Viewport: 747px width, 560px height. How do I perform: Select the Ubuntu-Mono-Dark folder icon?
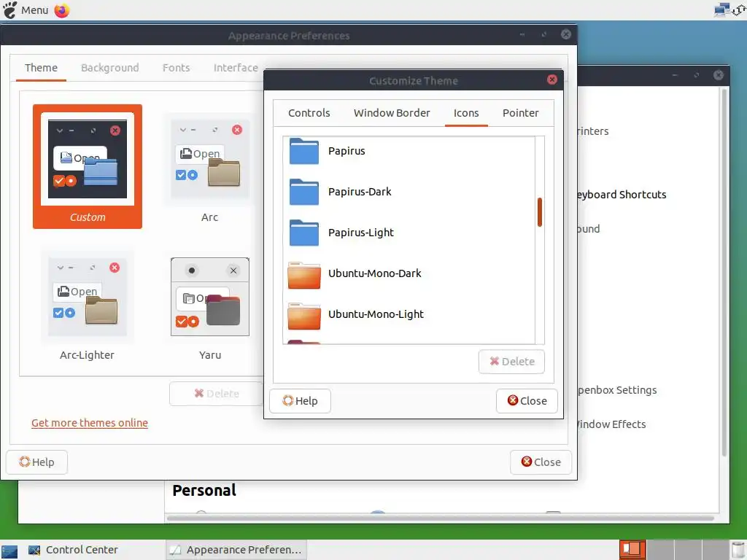304,275
